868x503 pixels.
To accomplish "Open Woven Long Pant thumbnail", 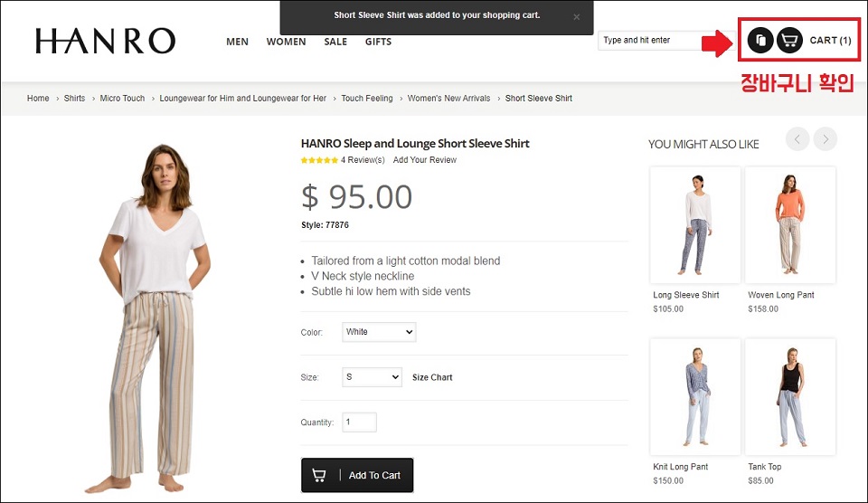I will tap(790, 225).
